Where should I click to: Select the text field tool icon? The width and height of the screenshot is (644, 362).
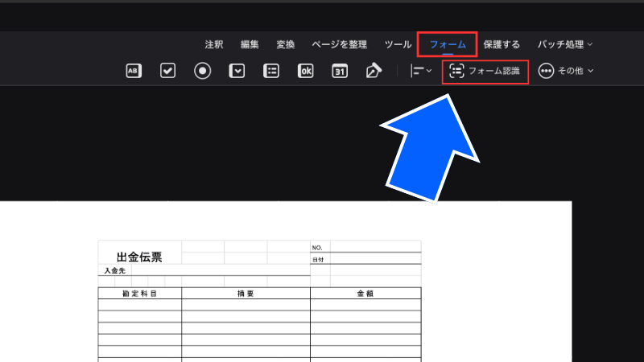134,71
